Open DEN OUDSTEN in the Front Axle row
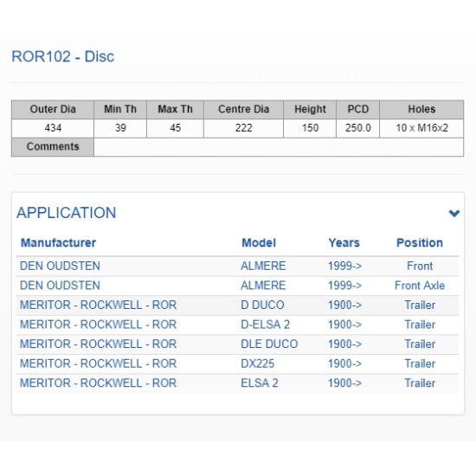 click(60, 286)
